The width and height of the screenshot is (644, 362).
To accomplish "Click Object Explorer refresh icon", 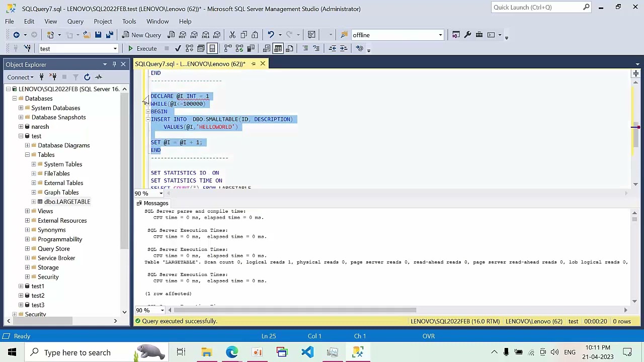I will click(87, 77).
